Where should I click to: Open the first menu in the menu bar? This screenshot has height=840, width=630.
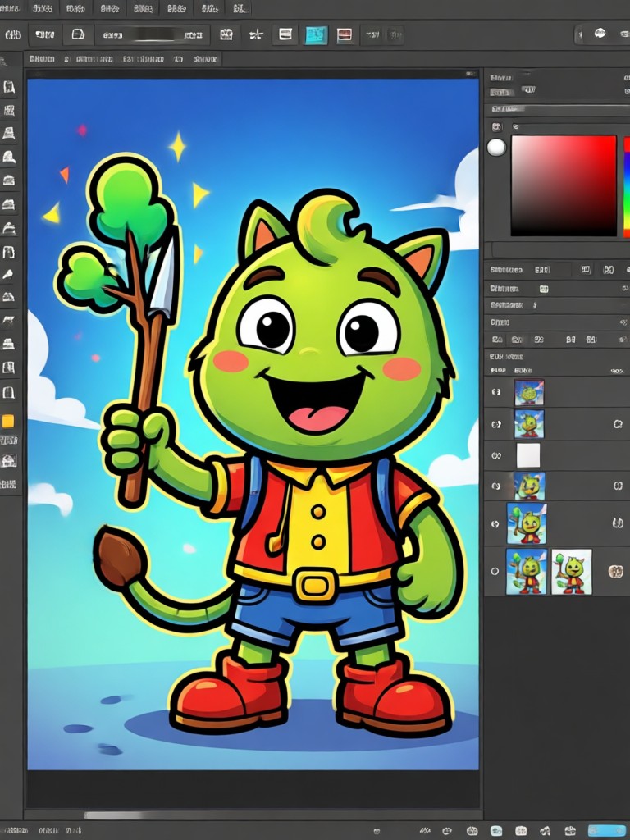(x=10, y=8)
